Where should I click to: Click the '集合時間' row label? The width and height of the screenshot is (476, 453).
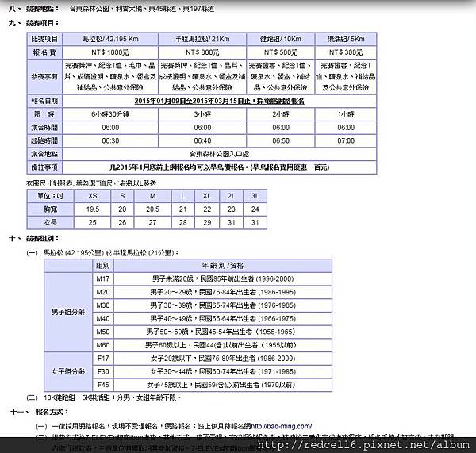pyautogui.click(x=44, y=128)
